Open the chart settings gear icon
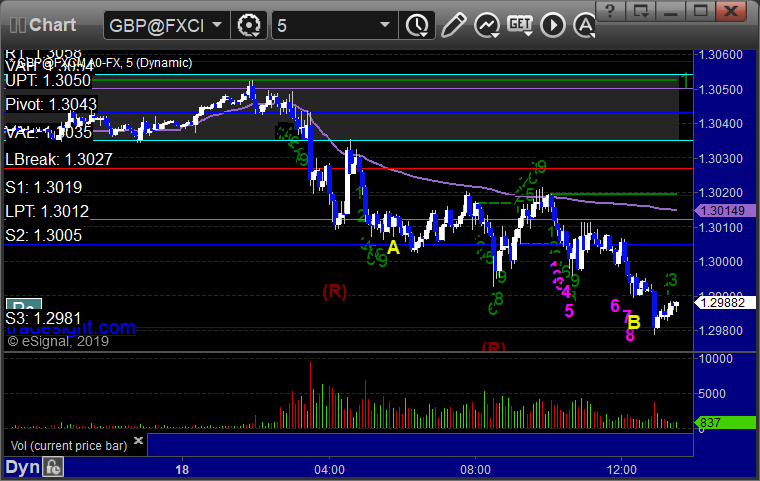This screenshot has width=760, height=481. click(249, 25)
